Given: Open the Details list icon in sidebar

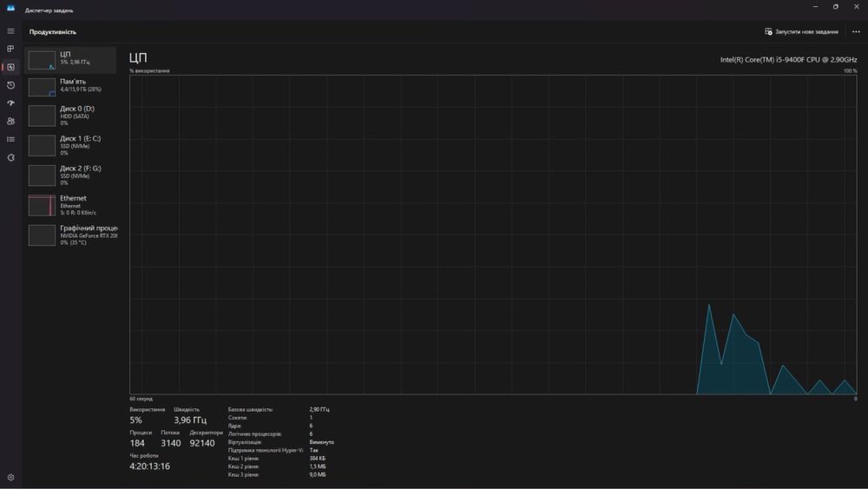Looking at the screenshot, I should [x=10, y=140].
